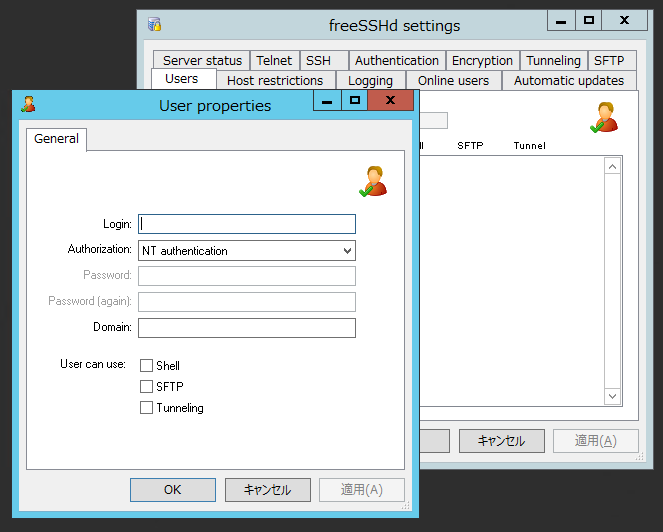This screenshot has height=532, width=663.
Task: Maximize the freeSSHd settings window
Action: [x=589, y=20]
